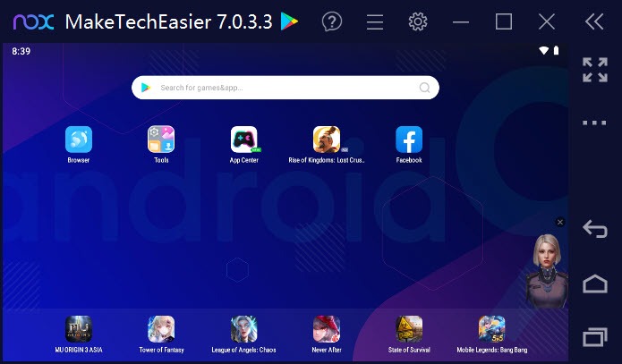Open Rise of Kingdoms: Lost Crusade
622x364 pixels.
click(x=327, y=140)
